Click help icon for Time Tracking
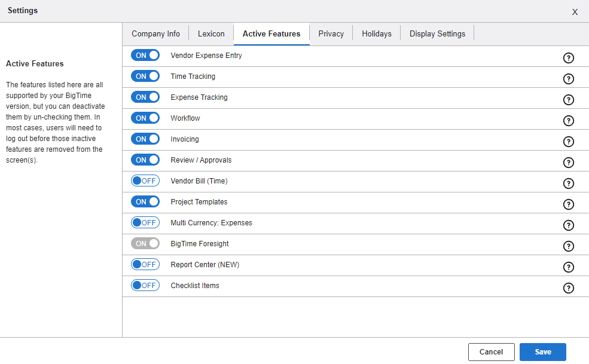The height and width of the screenshot is (364, 589). [x=569, y=79]
